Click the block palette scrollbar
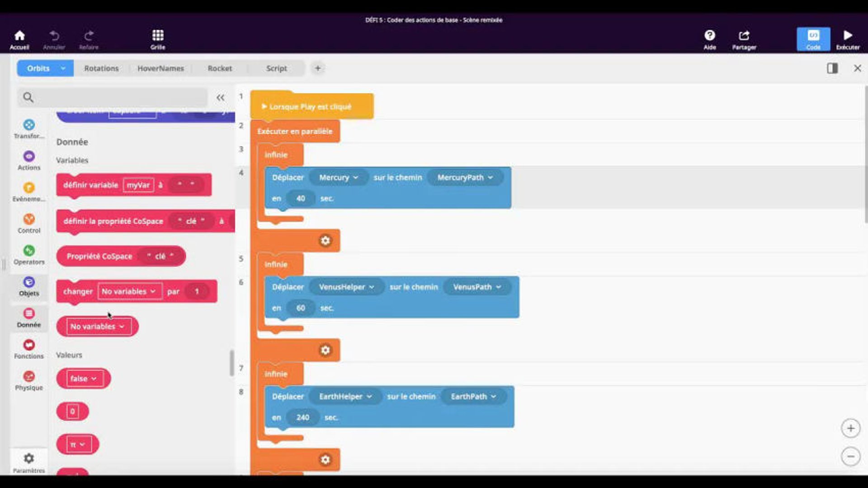The image size is (868, 488). [x=232, y=363]
